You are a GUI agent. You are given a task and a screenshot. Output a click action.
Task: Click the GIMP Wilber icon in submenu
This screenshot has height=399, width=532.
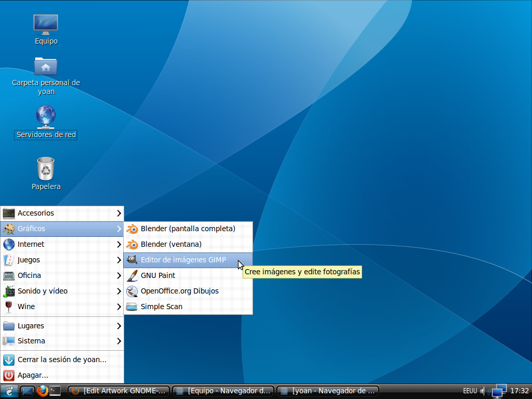131,260
